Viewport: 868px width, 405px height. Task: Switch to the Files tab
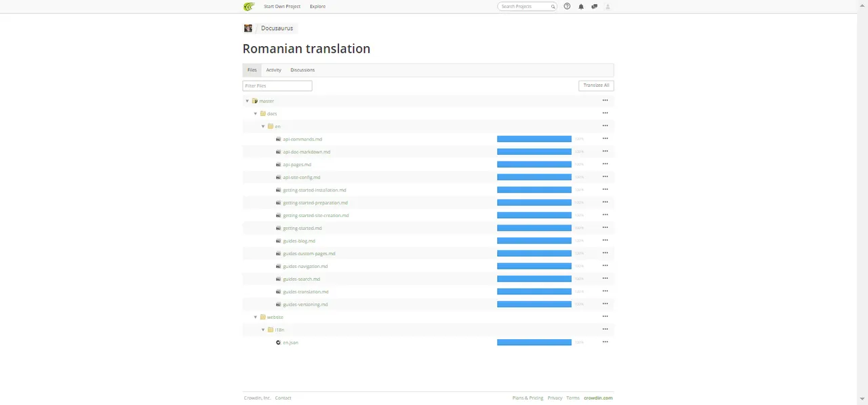(x=252, y=70)
